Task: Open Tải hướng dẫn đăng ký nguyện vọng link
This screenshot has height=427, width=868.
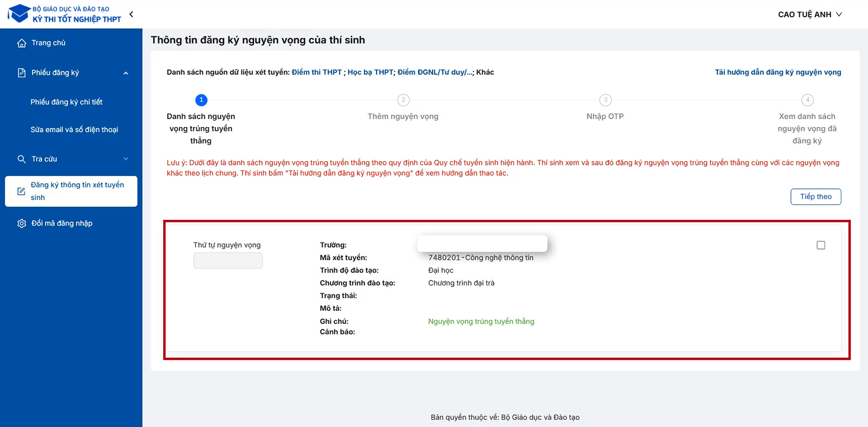Action: click(777, 72)
